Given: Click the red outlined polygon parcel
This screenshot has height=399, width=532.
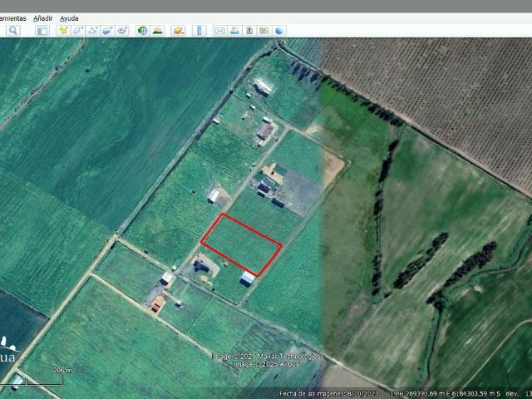Looking at the screenshot, I should tap(241, 244).
